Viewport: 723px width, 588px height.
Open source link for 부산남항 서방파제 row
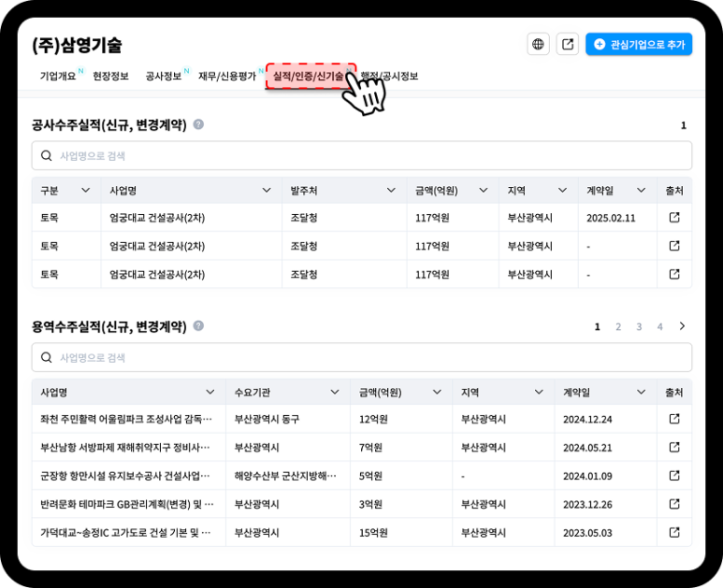pyautogui.click(x=674, y=447)
